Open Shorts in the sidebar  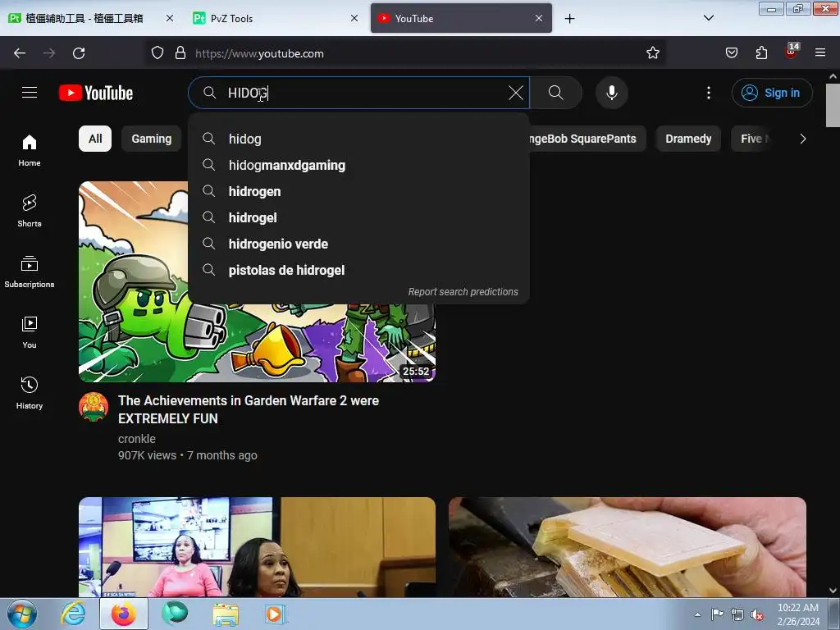click(x=30, y=211)
